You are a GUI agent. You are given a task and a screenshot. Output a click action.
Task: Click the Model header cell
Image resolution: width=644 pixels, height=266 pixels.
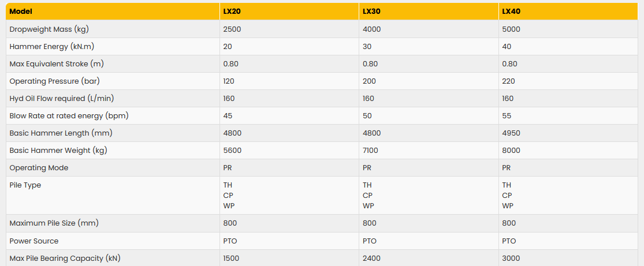tap(21, 11)
